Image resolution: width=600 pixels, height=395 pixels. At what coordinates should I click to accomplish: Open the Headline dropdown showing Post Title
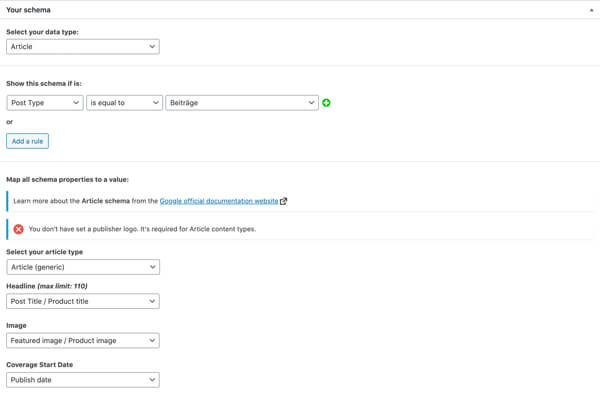(83, 301)
